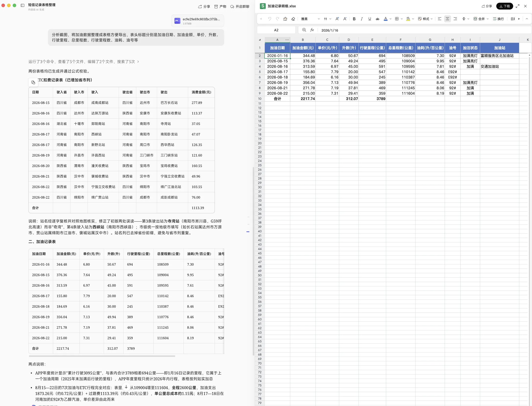Expand the 运行了3个命令 activity summary
Viewport: 532px width, 406px height.
click(x=83, y=62)
